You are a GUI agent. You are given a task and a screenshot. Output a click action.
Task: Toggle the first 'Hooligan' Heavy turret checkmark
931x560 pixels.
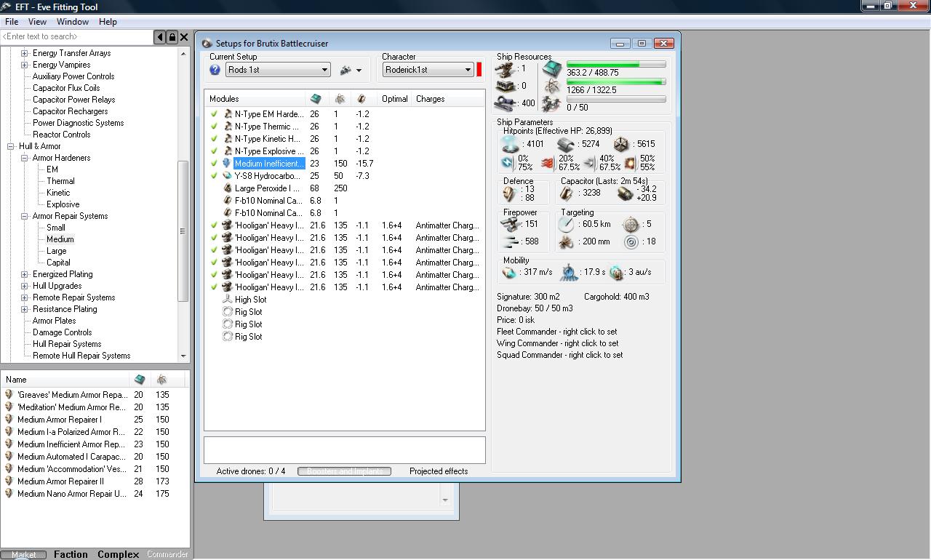coord(215,225)
